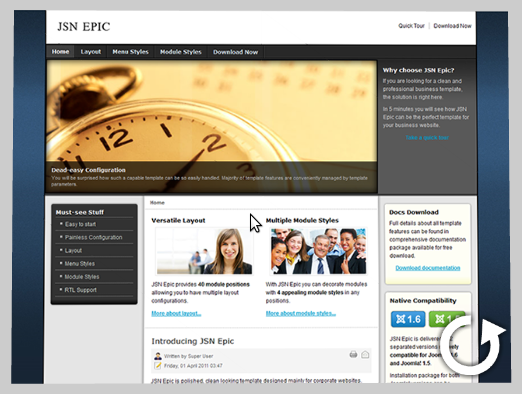This screenshot has height=394, width=522.
Task: Click the blue Joomla 1.6 badge
Action: [x=408, y=319]
